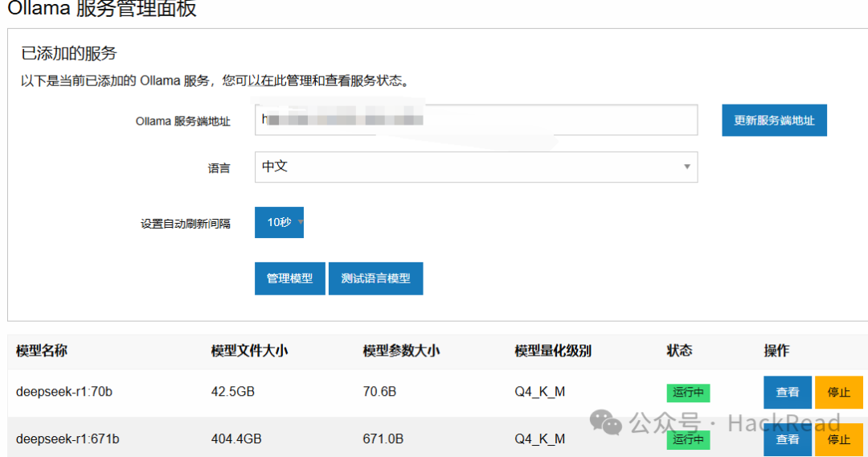This screenshot has width=868, height=457.
Task: Click the Ollama 服务管理面板 page title
Action: click(102, 8)
